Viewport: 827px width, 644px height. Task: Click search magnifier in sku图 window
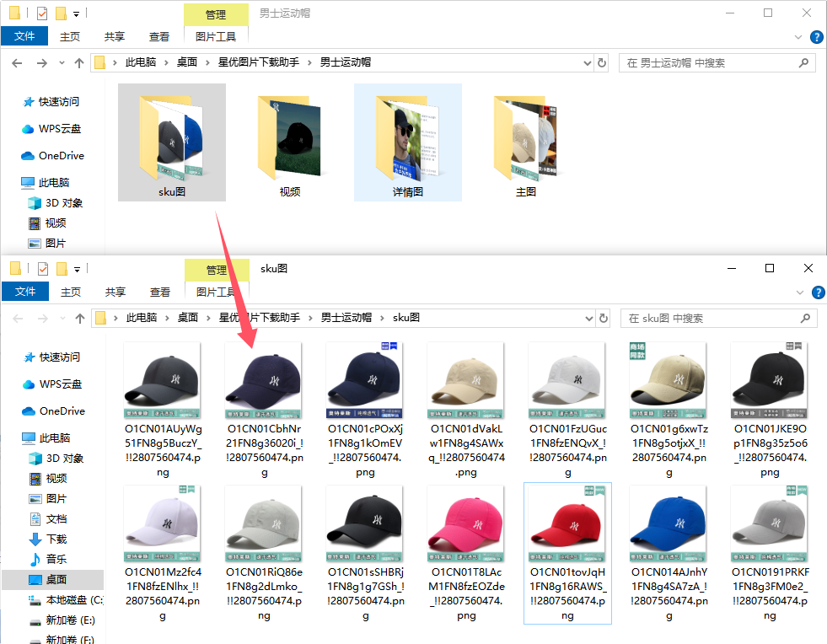pyautogui.click(x=805, y=318)
